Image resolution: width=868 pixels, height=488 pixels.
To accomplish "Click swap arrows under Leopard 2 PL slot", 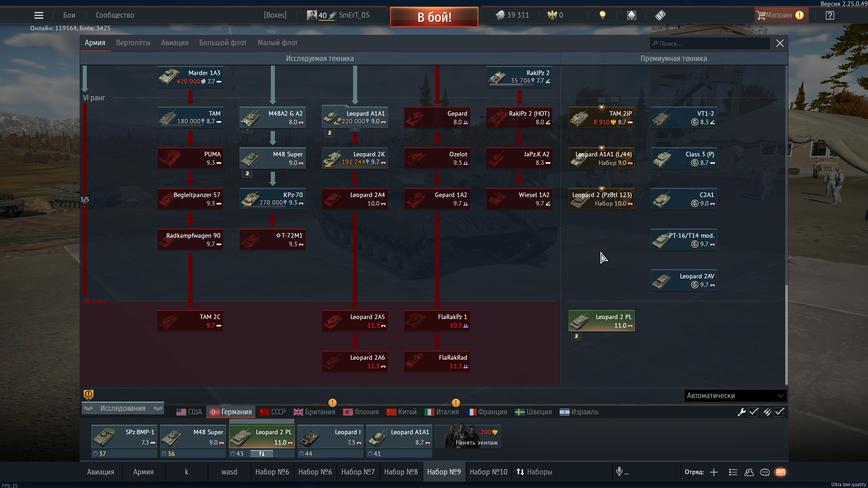I will click(262, 454).
